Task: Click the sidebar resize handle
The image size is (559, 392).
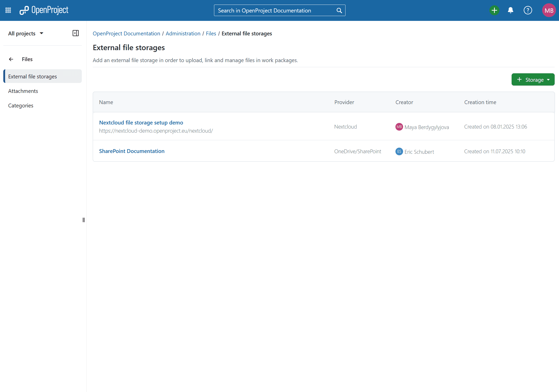Action: point(84,220)
